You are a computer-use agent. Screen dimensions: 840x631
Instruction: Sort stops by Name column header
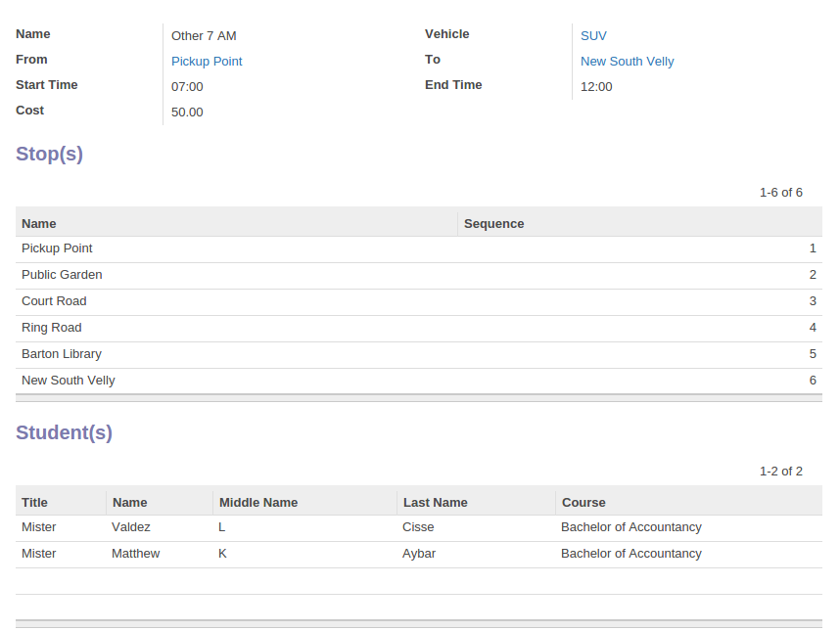click(x=236, y=224)
